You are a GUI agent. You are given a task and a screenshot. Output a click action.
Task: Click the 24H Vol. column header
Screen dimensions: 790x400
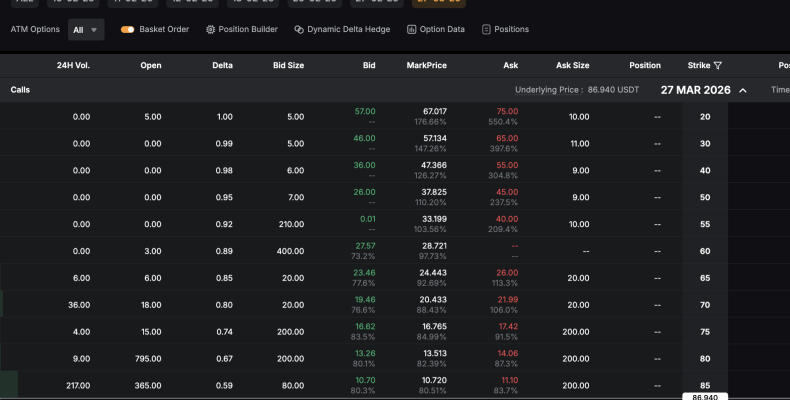pyautogui.click(x=73, y=66)
